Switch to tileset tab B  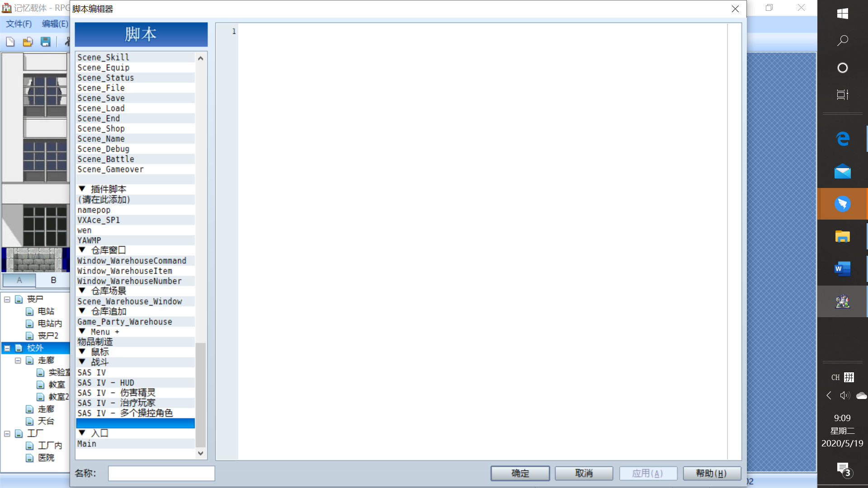pos(53,280)
